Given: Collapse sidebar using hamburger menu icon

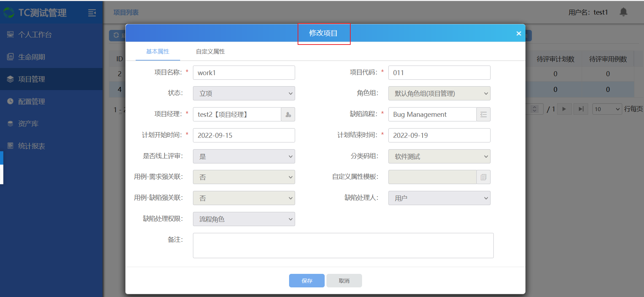Looking at the screenshot, I should [x=92, y=13].
